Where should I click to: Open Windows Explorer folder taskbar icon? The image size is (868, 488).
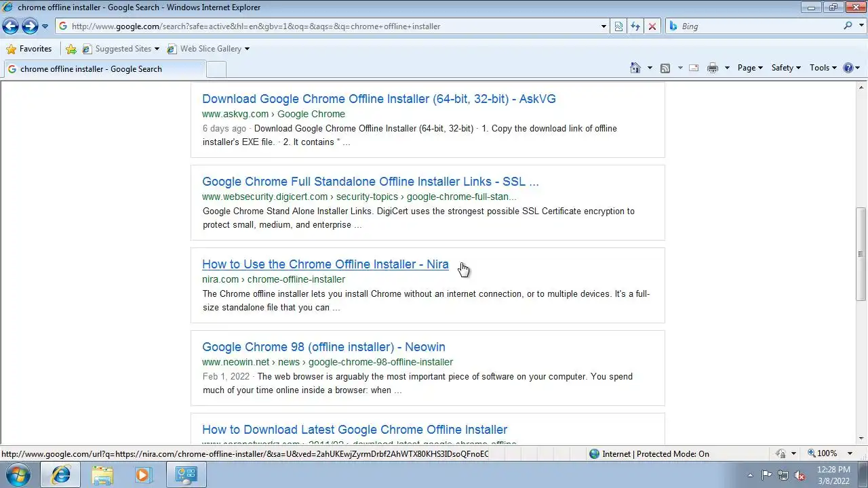click(x=102, y=475)
